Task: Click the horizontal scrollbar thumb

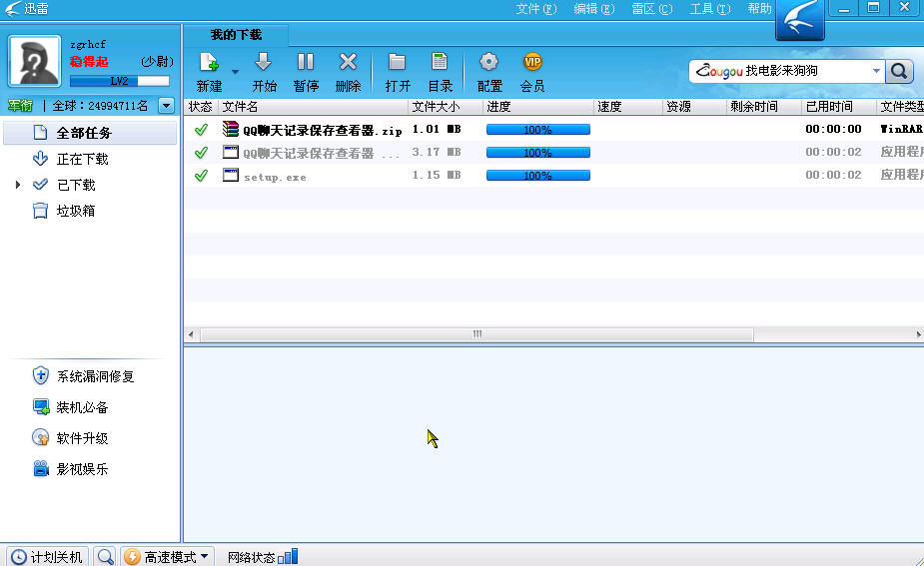Action: click(x=477, y=334)
